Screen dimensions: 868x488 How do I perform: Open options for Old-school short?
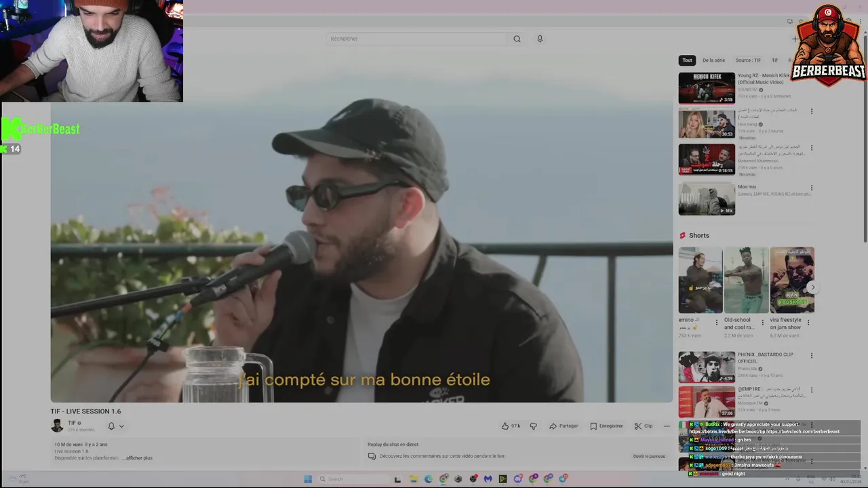click(x=762, y=323)
